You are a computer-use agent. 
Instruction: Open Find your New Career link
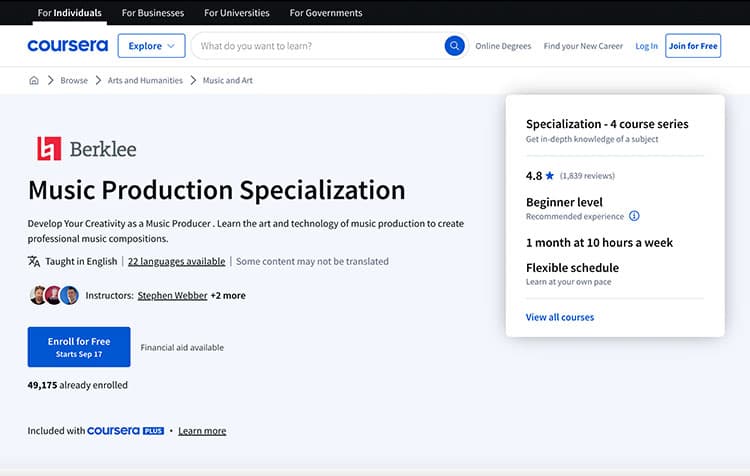583,46
